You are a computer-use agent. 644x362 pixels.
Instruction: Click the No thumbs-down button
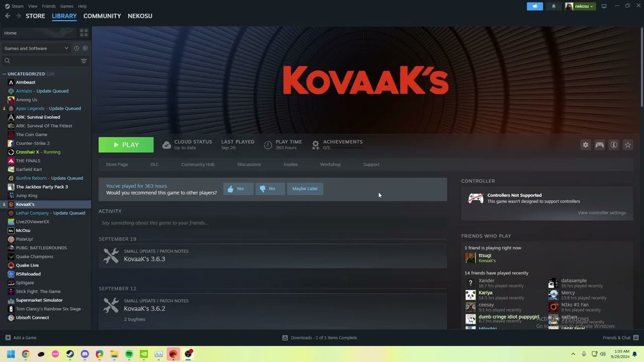point(270,189)
